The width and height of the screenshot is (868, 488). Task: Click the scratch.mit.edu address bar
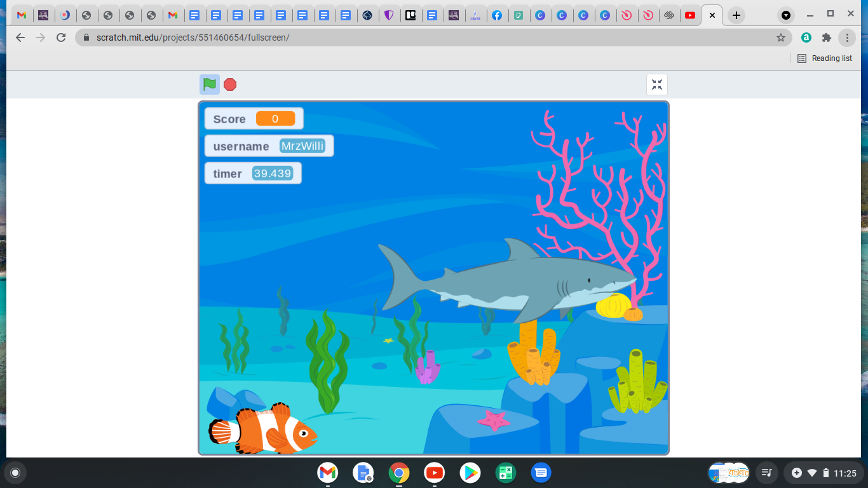coord(434,37)
